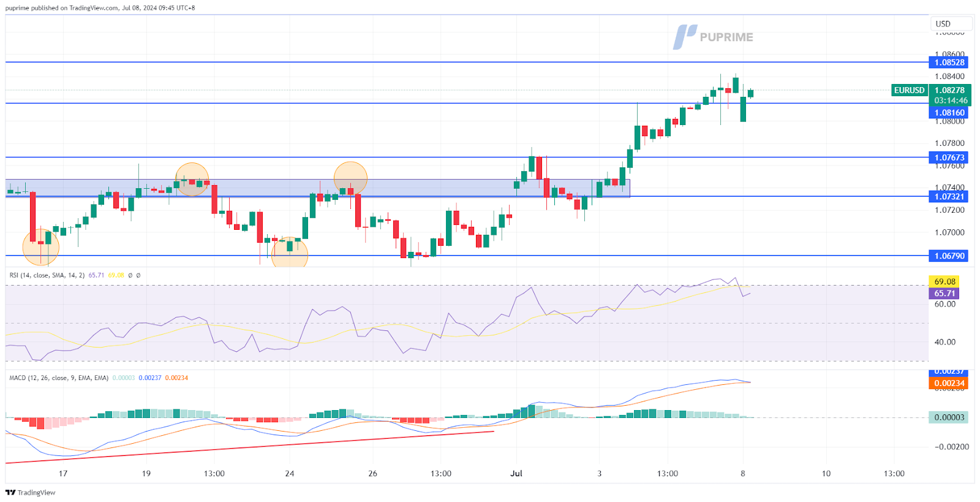Click the yellow 69.08 RSI axis label
The height and width of the screenshot is (502, 980).
point(944,282)
